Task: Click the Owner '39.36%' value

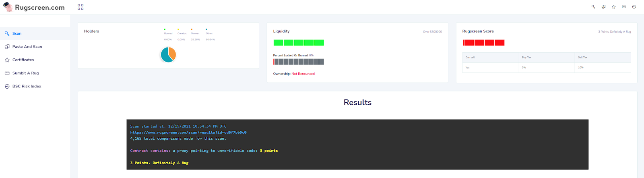Action: tap(195, 39)
